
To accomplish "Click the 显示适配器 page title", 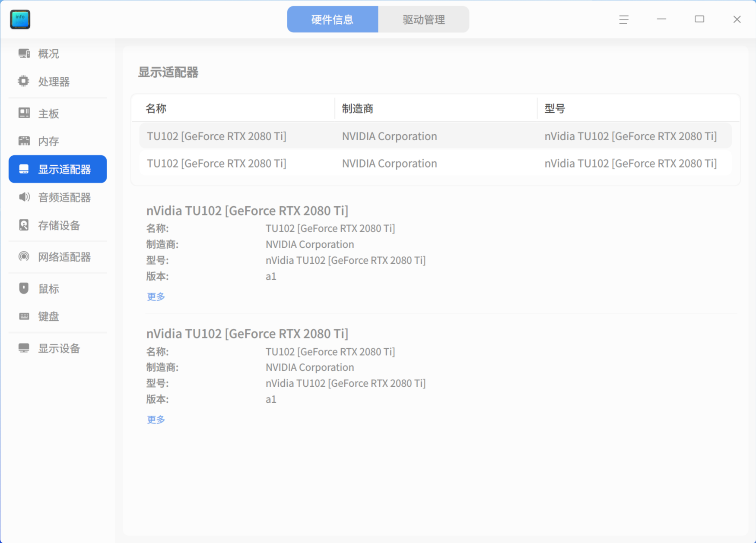I will [x=168, y=72].
